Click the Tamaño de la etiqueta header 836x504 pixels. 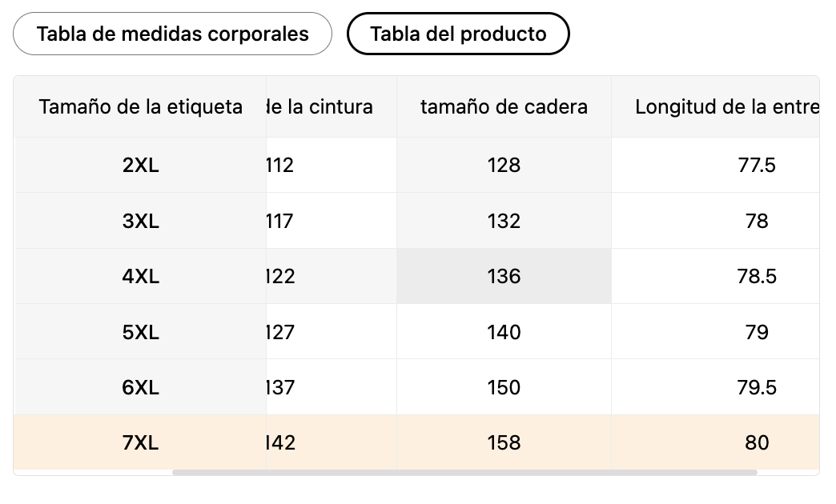coord(140,107)
